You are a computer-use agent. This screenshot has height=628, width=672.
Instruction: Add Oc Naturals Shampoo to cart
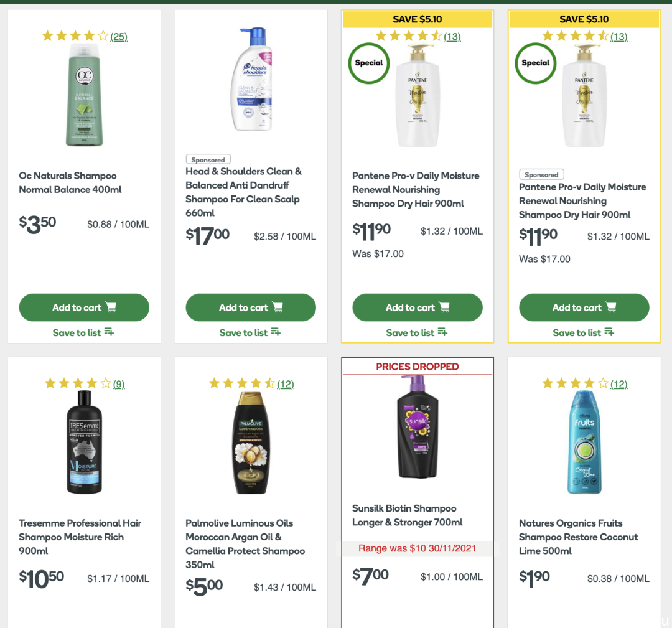tap(84, 307)
